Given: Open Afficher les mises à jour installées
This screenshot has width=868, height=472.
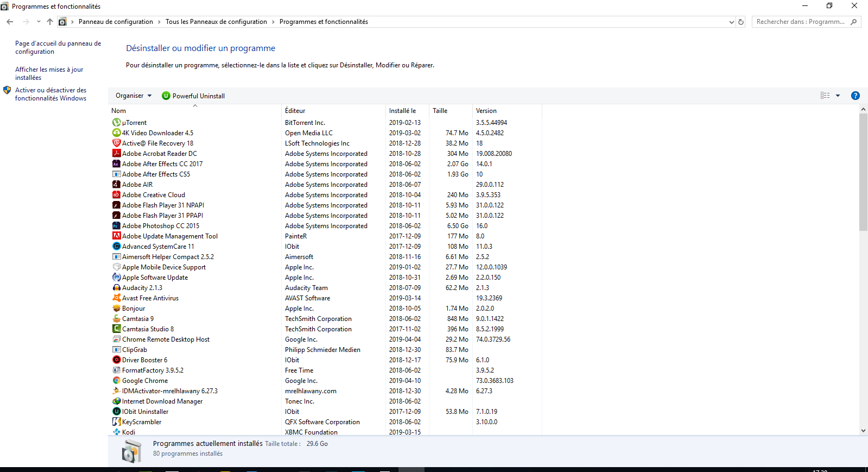Looking at the screenshot, I should click(49, 74).
